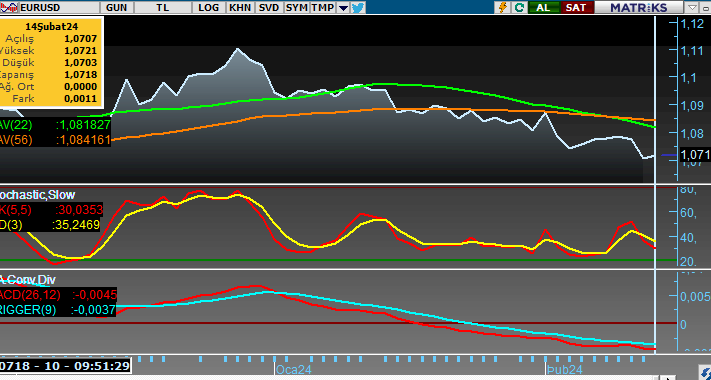Click the Oca24 timeline marker
The height and width of the screenshot is (380, 711).
click(x=294, y=369)
